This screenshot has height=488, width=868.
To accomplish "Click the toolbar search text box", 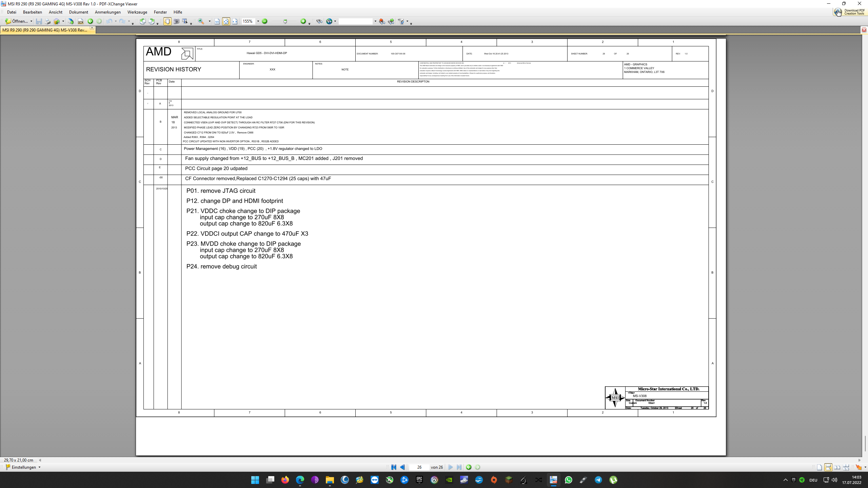I will (x=356, y=21).
